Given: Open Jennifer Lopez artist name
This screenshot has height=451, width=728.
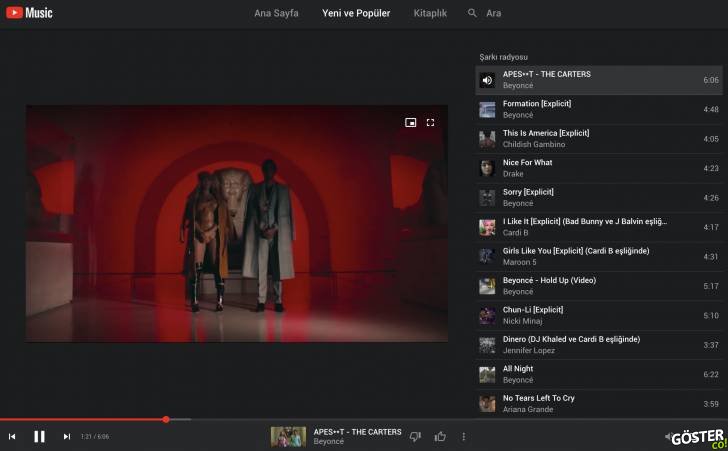Looking at the screenshot, I should 529,350.
